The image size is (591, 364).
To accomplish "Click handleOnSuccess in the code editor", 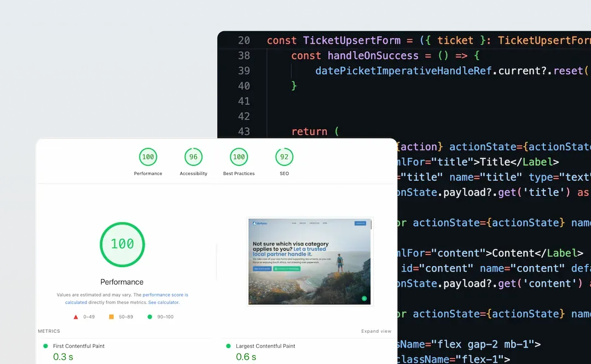I will (x=373, y=55).
